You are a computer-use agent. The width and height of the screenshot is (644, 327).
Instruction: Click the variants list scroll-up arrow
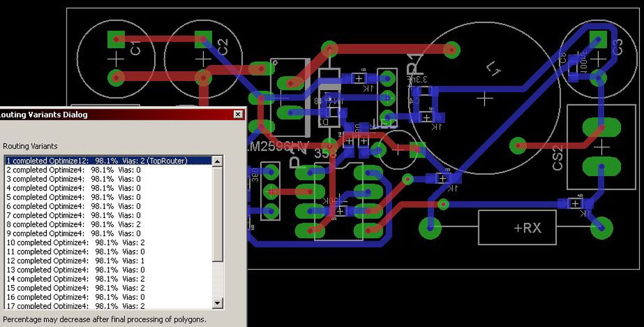(x=217, y=161)
